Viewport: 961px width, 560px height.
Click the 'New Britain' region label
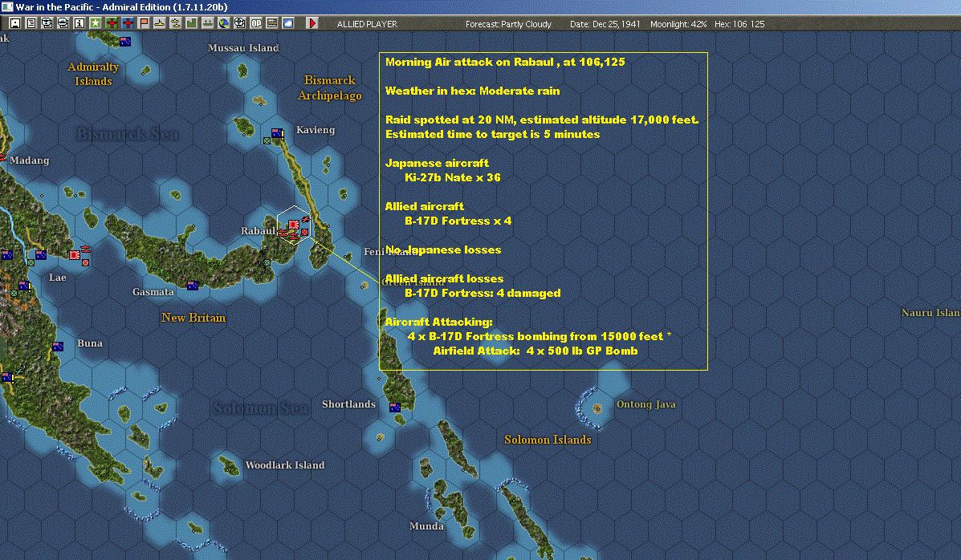[193, 318]
